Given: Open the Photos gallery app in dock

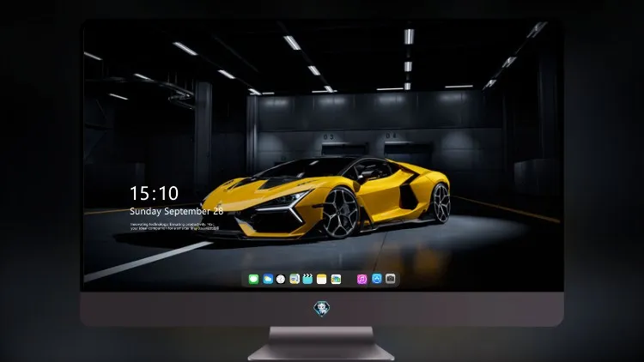Looking at the screenshot, I should [336, 279].
